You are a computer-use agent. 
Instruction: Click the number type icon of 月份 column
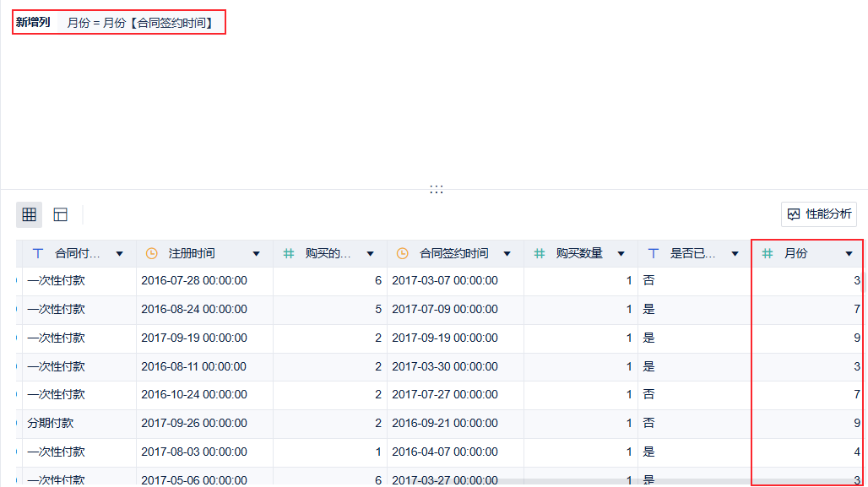click(x=768, y=253)
